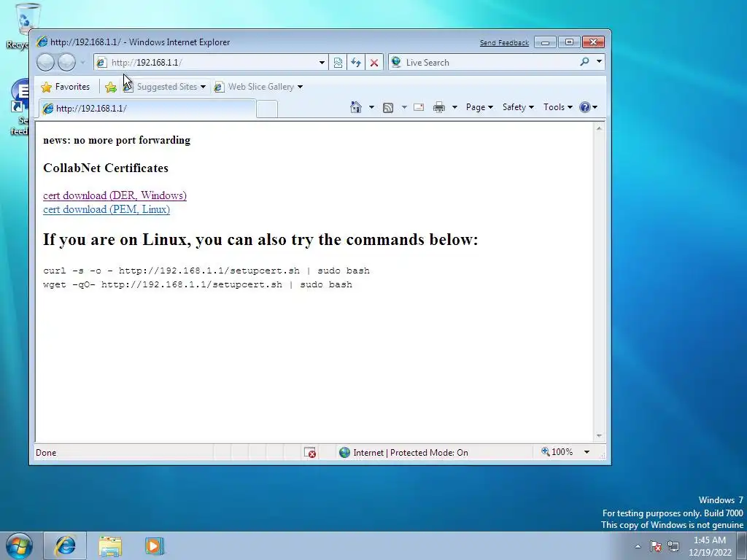Expand Home button dropdown arrow
This screenshot has width=747, height=560.
click(371, 107)
